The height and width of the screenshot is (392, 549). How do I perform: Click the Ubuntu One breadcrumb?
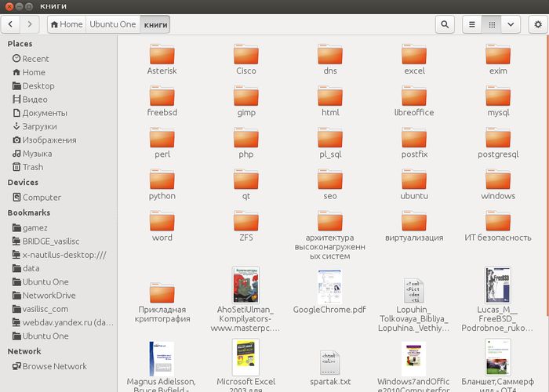(x=113, y=24)
